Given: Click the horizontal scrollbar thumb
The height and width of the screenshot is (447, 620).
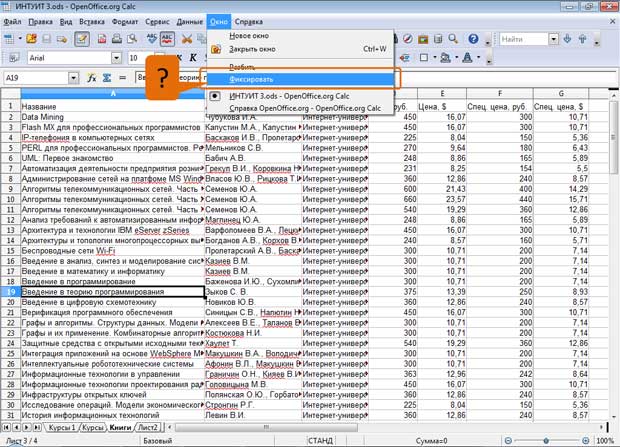Looking at the screenshot, I should (266, 428).
